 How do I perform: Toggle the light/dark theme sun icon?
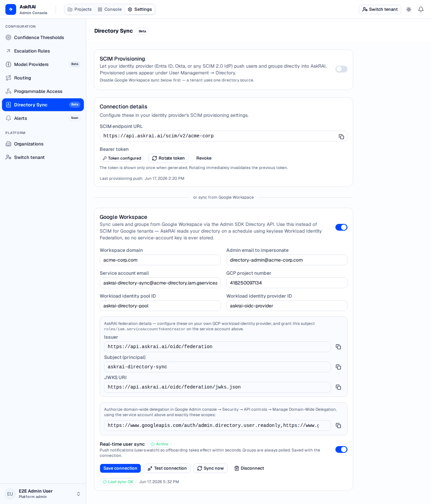pyautogui.click(x=409, y=9)
